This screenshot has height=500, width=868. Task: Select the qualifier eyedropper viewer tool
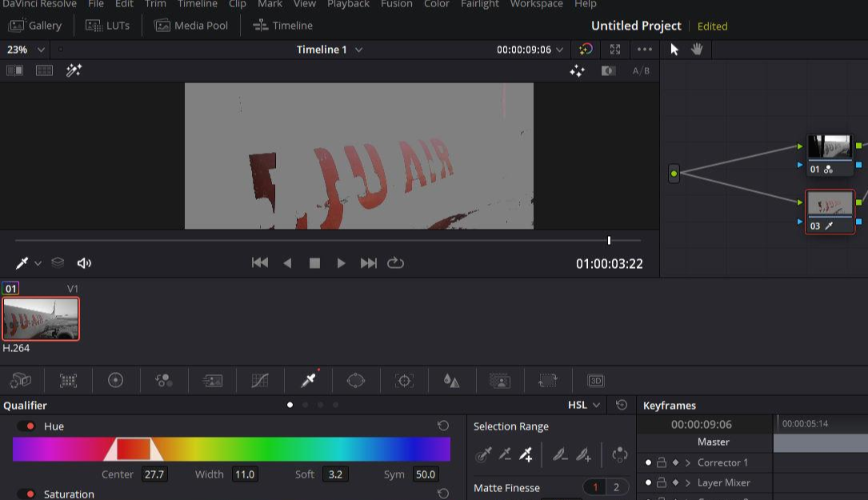(22, 263)
